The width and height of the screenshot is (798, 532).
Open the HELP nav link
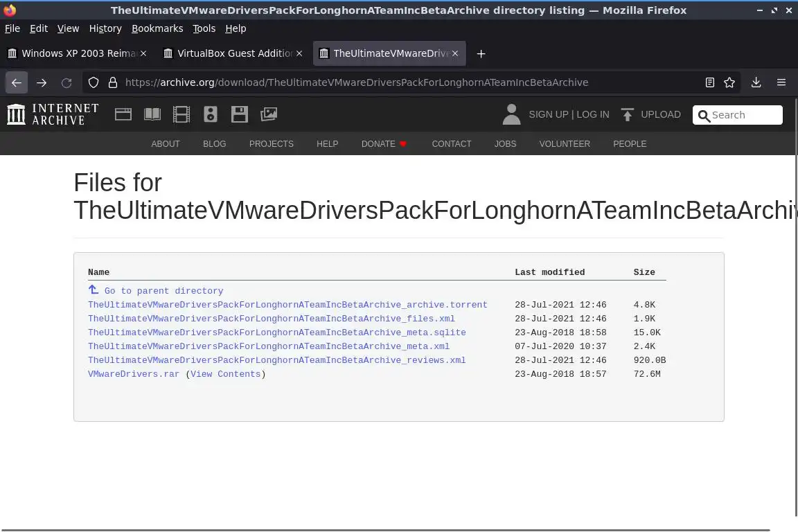[327, 144]
